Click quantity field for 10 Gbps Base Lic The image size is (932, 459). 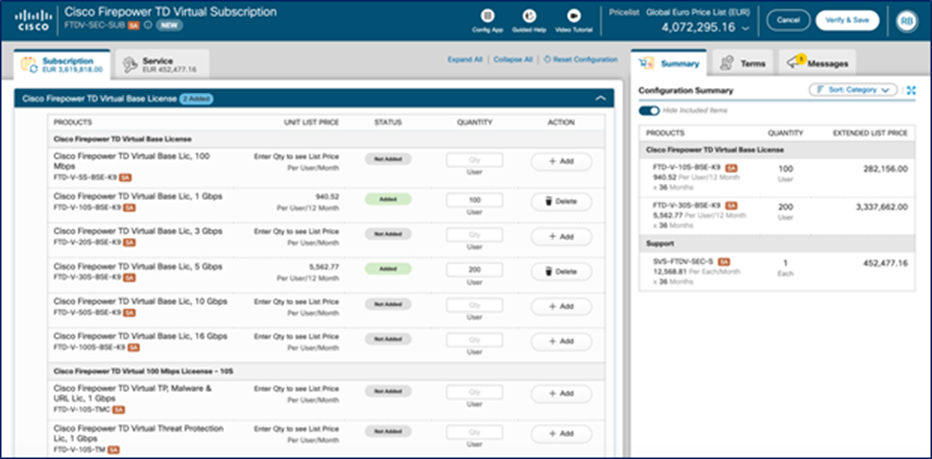(474, 305)
